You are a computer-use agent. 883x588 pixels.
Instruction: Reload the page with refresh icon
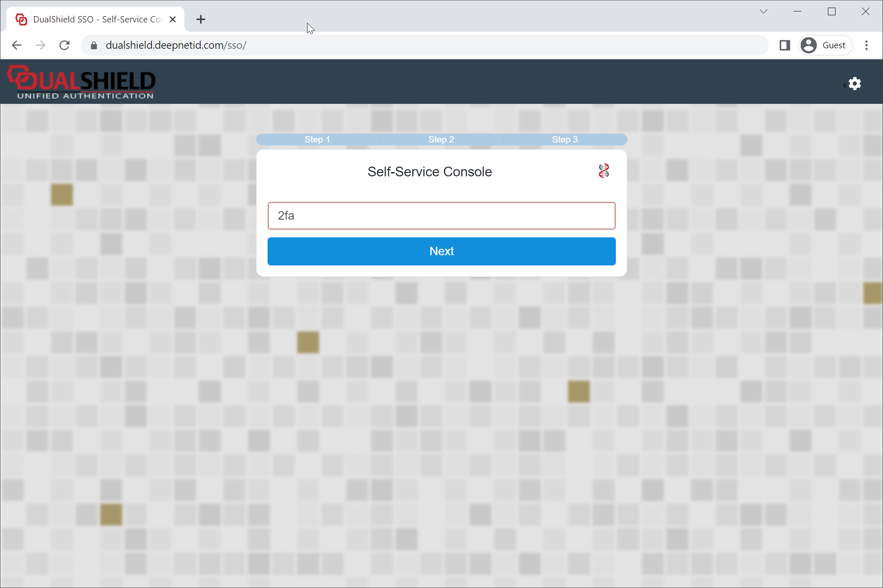[64, 45]
